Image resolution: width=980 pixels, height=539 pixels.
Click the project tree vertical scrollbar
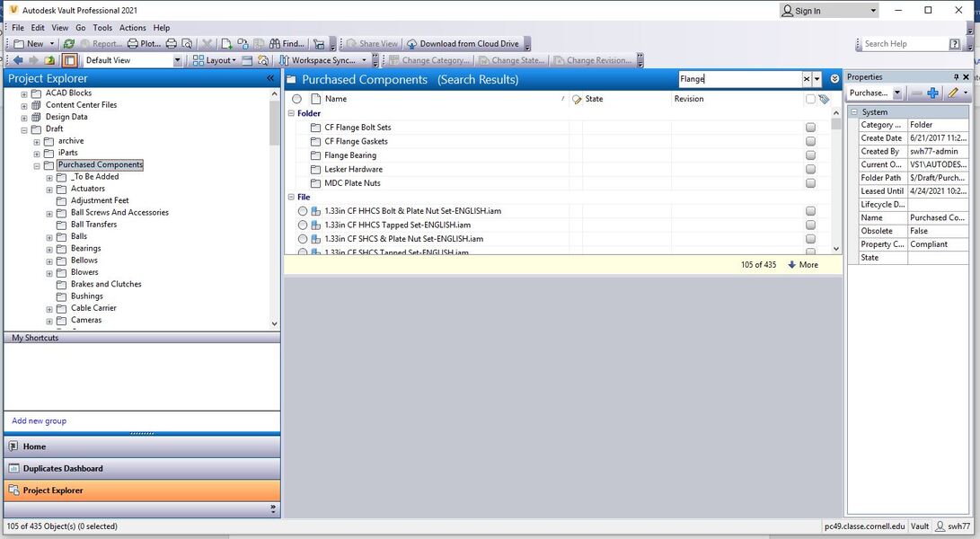[274, 208]
